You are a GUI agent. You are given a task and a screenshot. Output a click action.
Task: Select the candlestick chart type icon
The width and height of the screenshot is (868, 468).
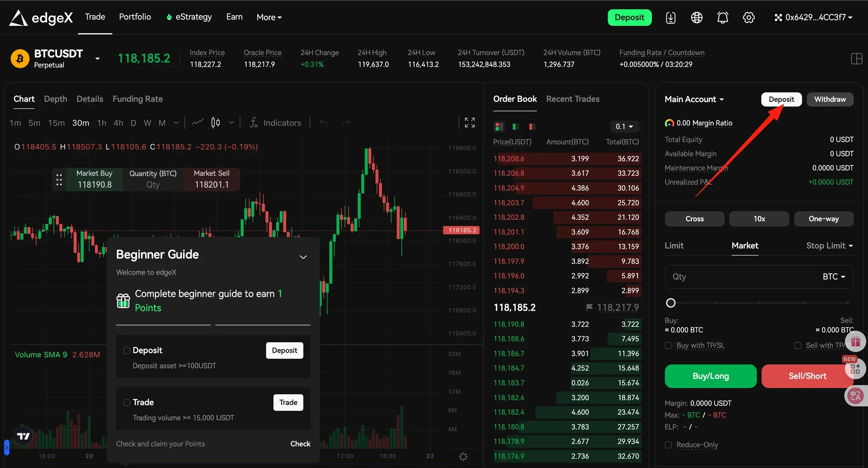(x=215, y=123)
